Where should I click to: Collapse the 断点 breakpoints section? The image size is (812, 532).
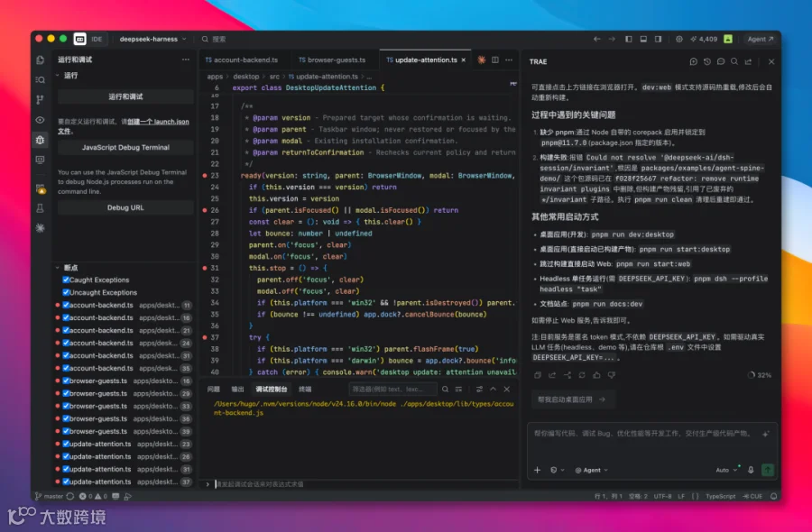click(x=57, y=268)
